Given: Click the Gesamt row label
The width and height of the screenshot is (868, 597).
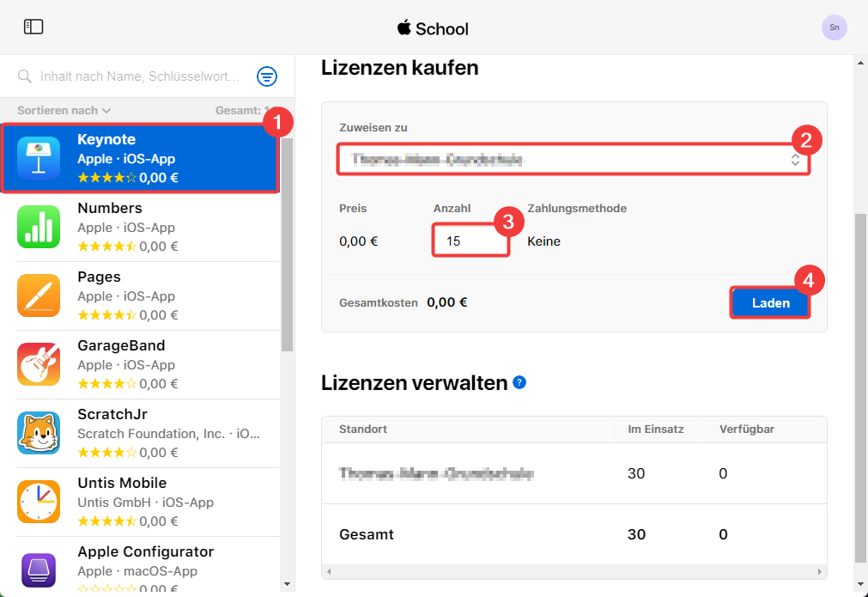Looking at the screenshot, I should tap(367, 534).
